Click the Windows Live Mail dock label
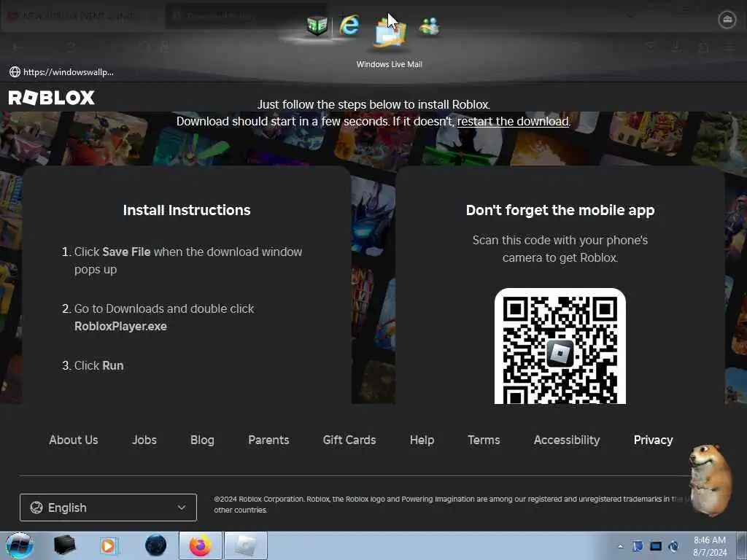This screenshot has height=560, width=747. point(390,64)
